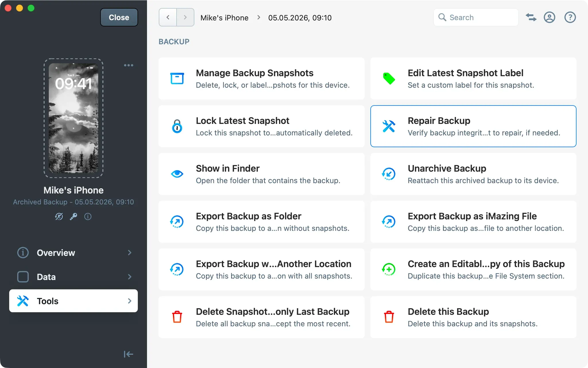Image resolution: width=588 pixels, height=368 pixels.
Task: Click Delete Snapshot...only Last Backup title
Action: 272,312
